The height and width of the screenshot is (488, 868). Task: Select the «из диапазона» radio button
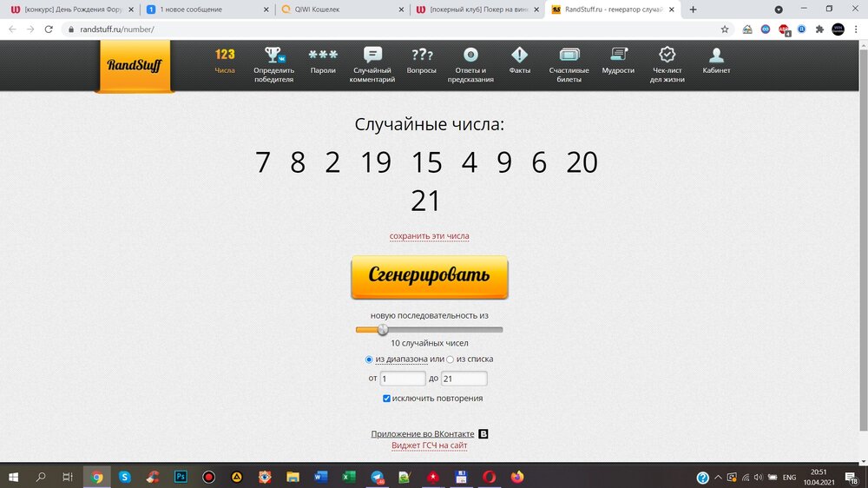coord(371,359)
